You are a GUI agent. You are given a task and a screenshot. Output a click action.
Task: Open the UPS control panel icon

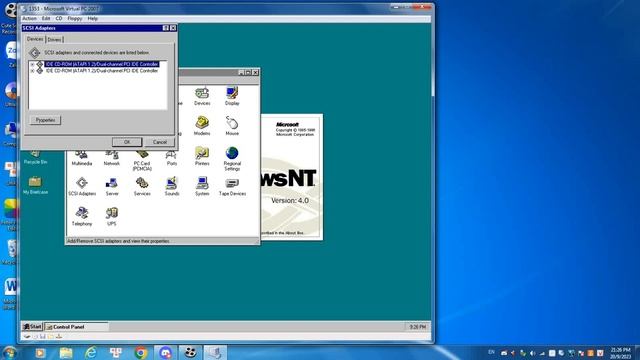pos(111,216)
